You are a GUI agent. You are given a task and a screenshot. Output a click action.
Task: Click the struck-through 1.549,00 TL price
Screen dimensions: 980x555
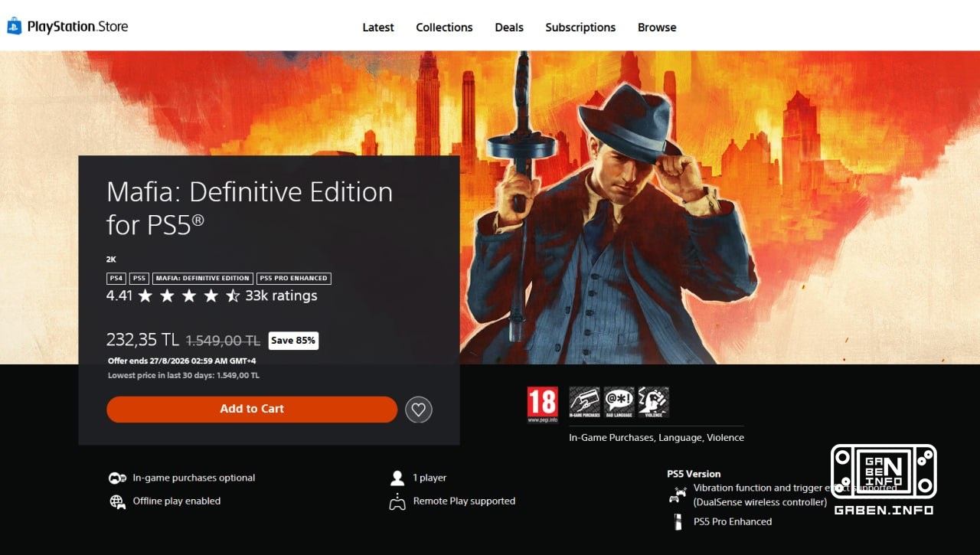(224, 341)
